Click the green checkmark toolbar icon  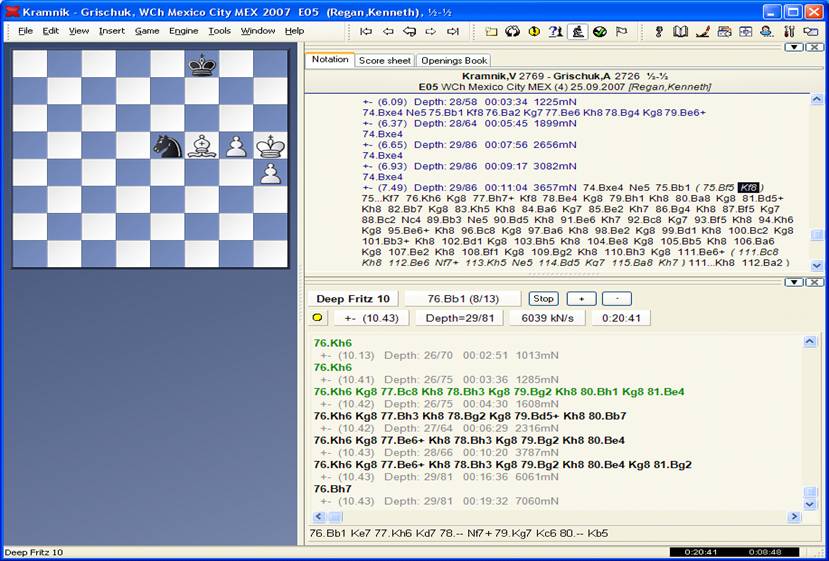pos(600,31)
